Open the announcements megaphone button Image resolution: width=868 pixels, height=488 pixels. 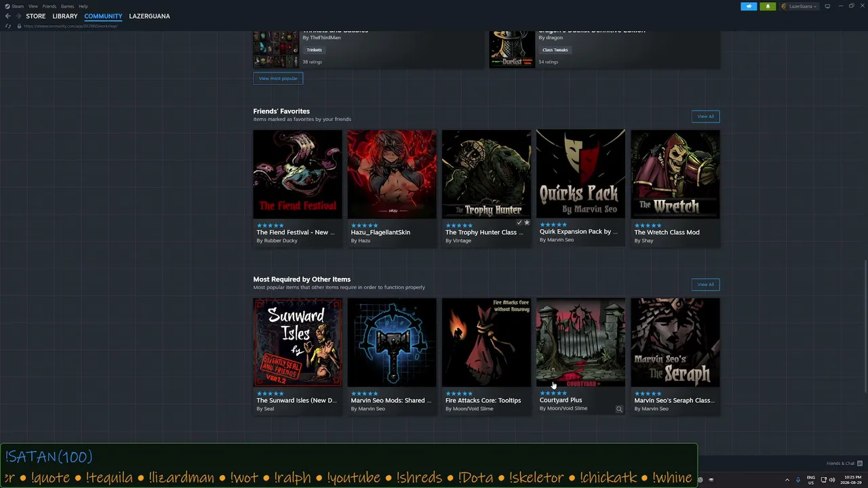click(x=749, y=6)
